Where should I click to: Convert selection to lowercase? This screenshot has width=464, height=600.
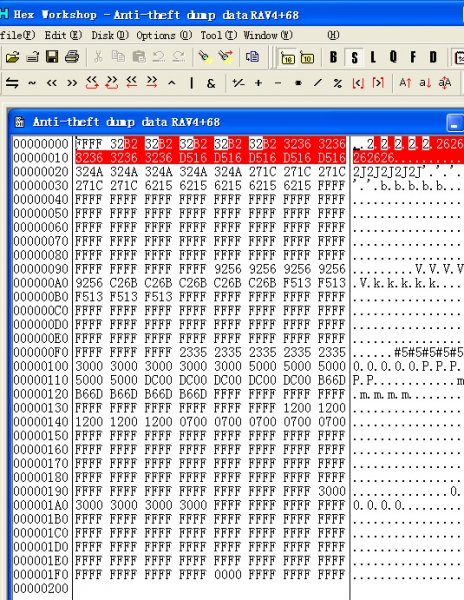[425, 83]
